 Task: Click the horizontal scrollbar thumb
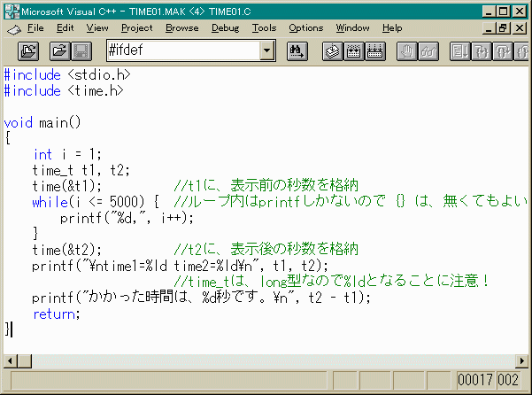[25, 360]
